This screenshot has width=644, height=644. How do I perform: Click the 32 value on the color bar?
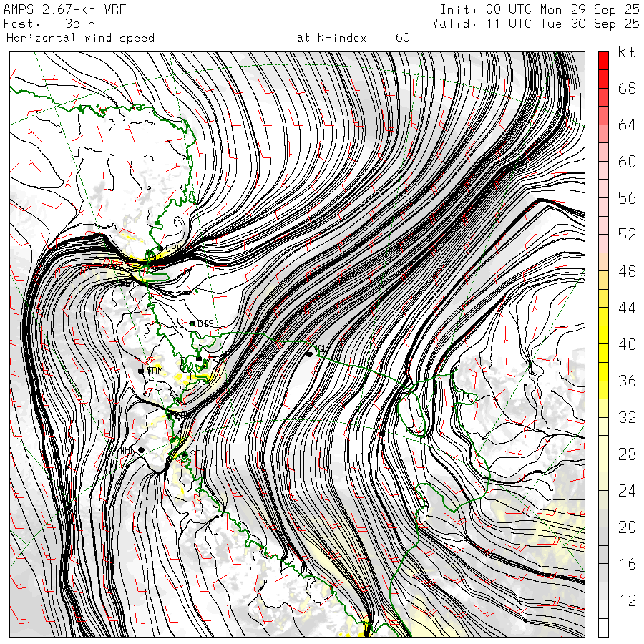pos(627,417)
